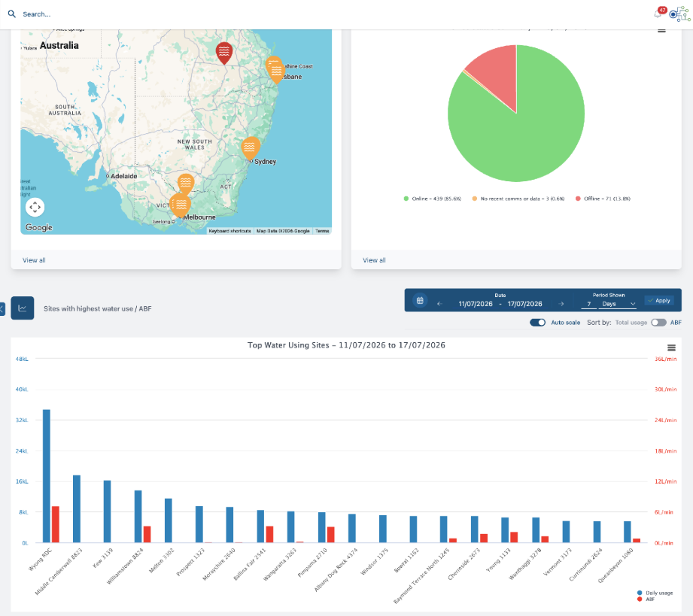Viewport: 693px width, 616px height.
Task: Open the user profile logo icon
Action: [679, 14]
